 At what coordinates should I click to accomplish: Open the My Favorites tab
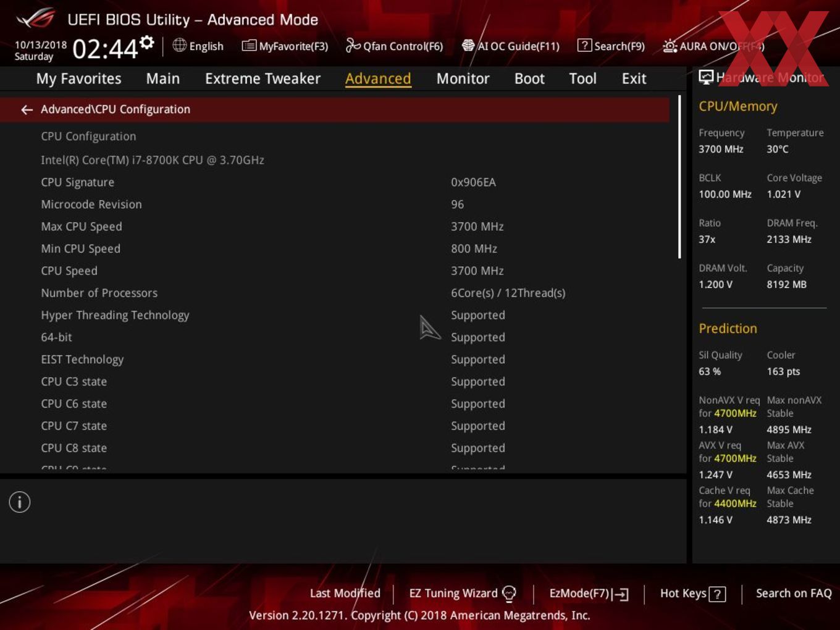pyautogui.click(x=78, y=78)
